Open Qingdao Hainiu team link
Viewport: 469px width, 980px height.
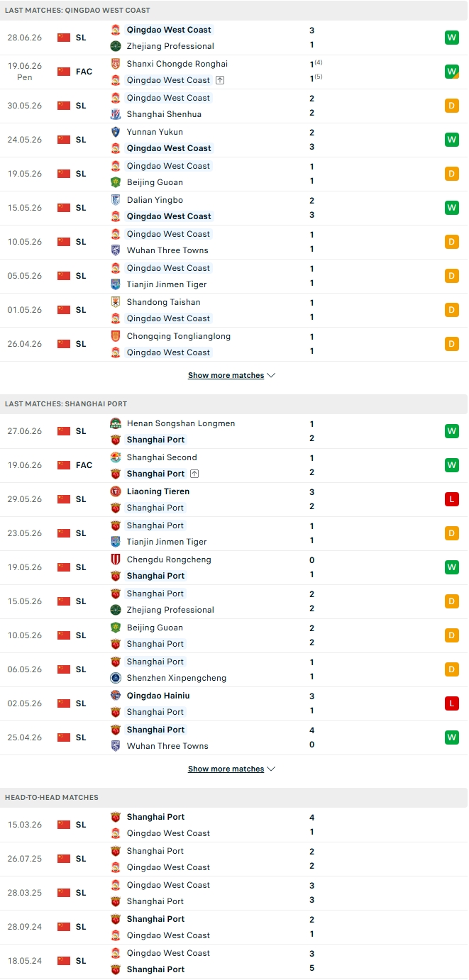tap(158, 696)
